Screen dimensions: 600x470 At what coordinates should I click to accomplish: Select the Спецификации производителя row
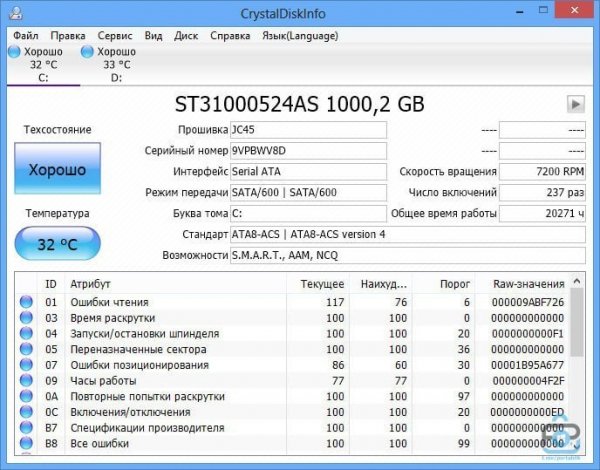292,428
